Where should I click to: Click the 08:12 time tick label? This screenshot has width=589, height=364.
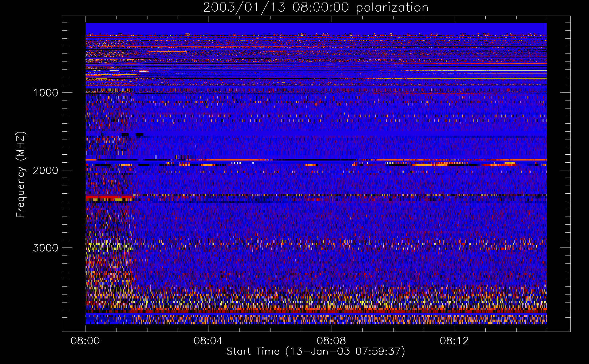tap(454, 341)
